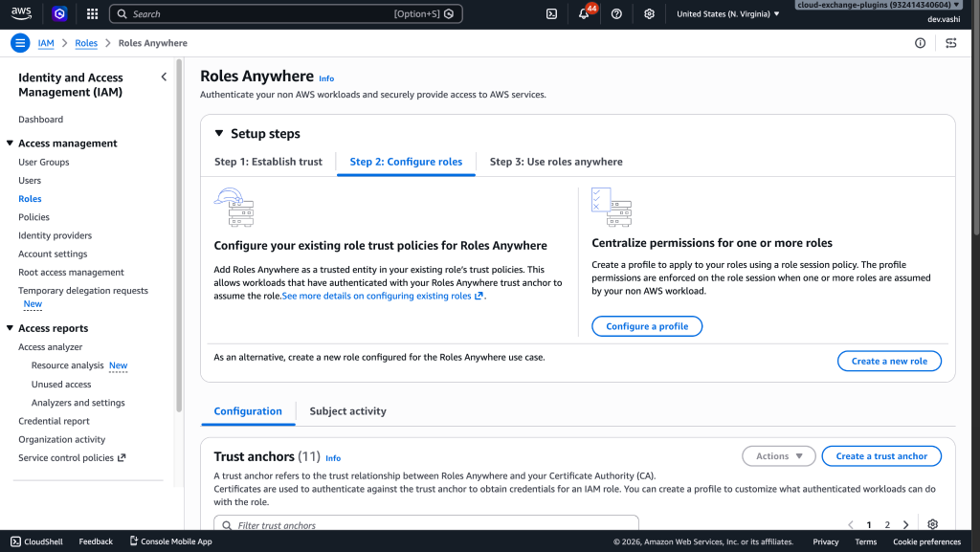Collapse the IAM sidebar with chevron
Image resolution: width=980 pixels, height=552 pixels.
coord(164,77)
